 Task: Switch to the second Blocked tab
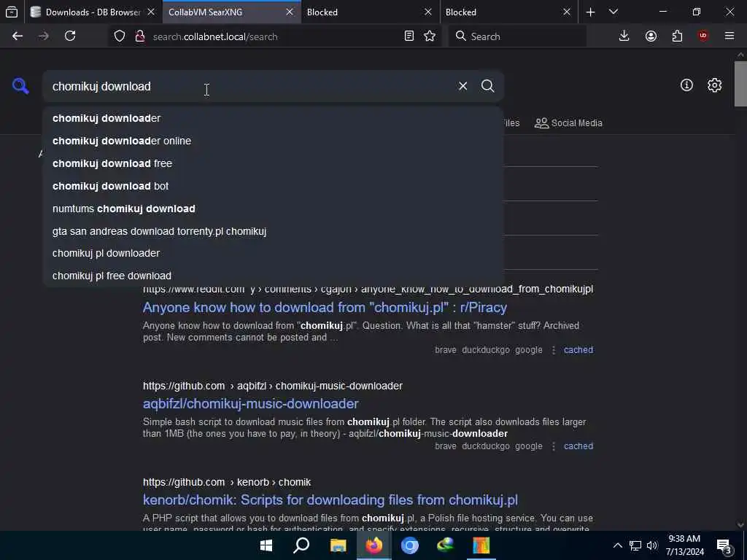coord(508,12)
